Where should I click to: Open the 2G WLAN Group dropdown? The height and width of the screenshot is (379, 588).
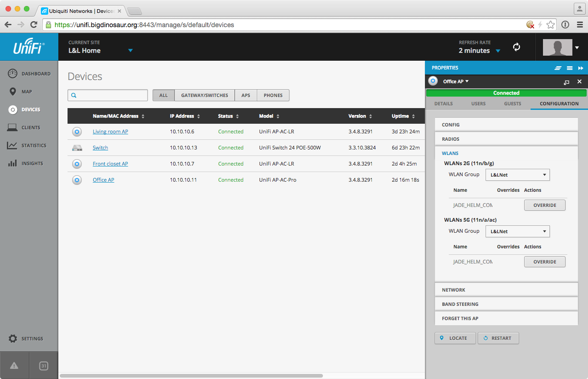point(517,175)
